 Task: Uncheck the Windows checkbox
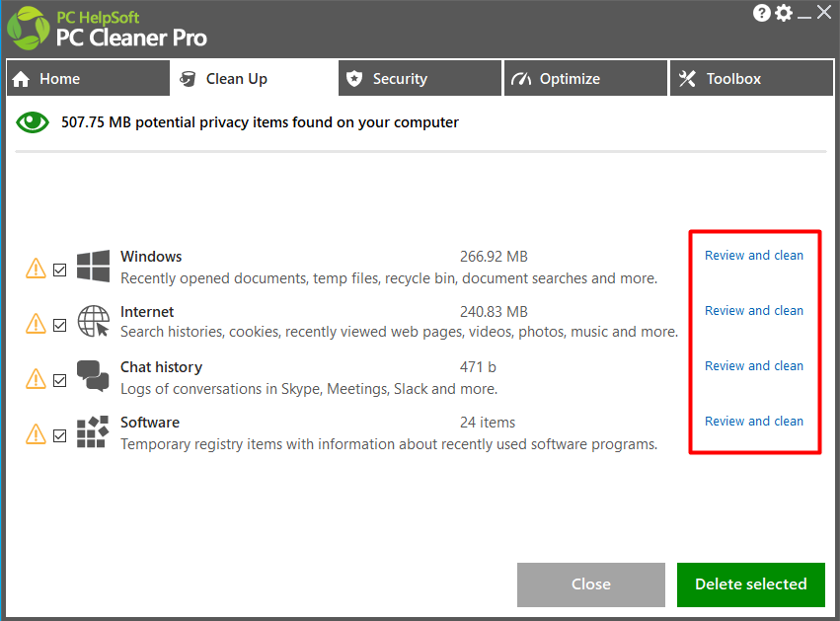(x=60, y=270)
